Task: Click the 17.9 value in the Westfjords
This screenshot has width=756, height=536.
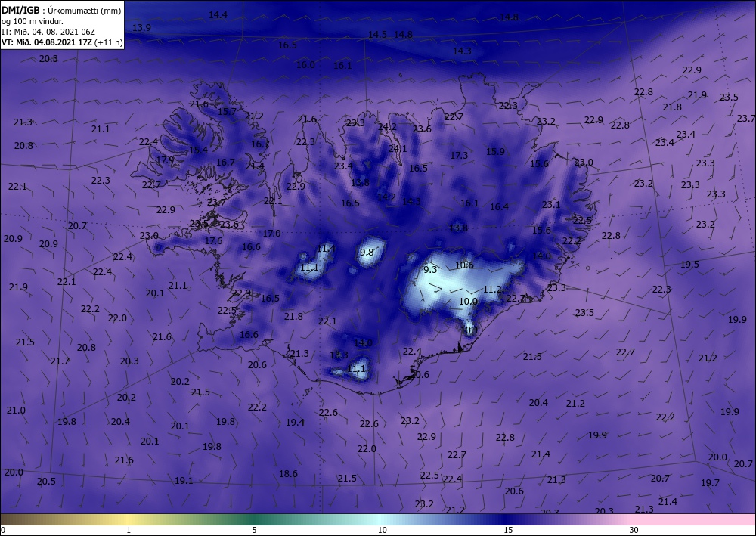Action: coord(165,160)
